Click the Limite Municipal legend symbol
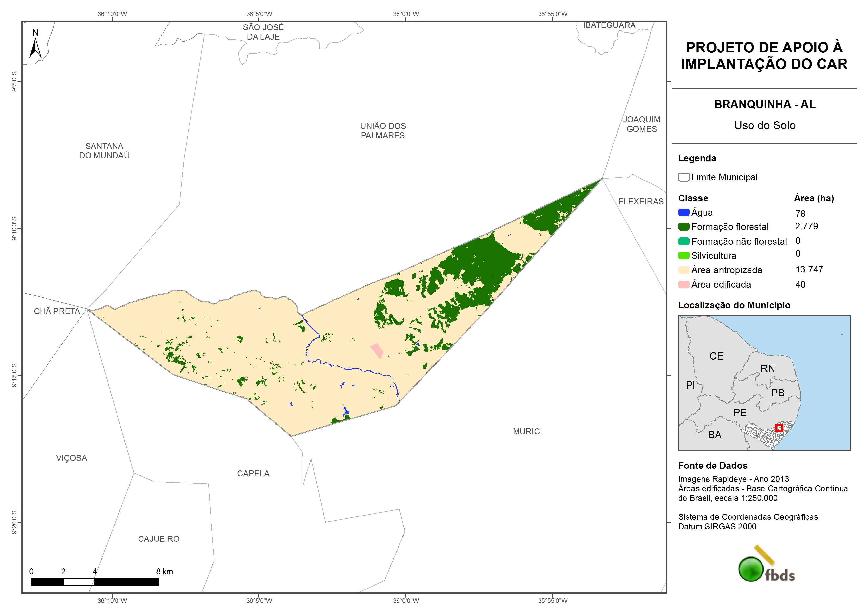The width and height of the screenshot is (868, 614). tap(683, 177)
